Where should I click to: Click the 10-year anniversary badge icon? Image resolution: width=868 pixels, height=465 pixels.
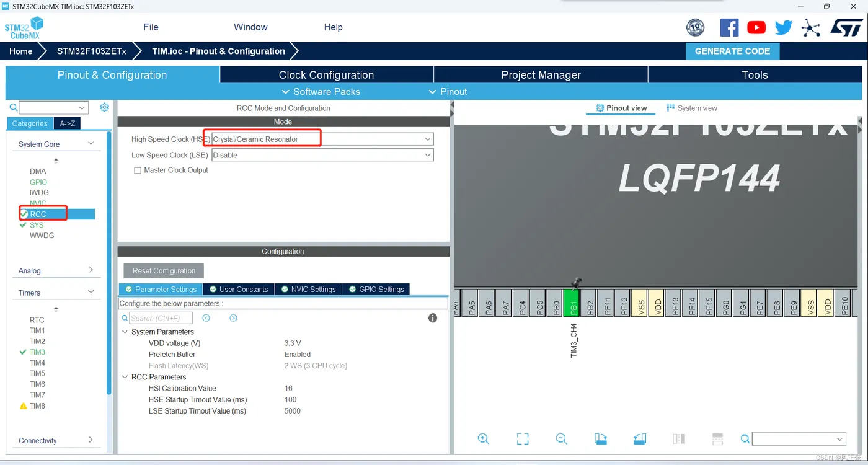(696, 27)
